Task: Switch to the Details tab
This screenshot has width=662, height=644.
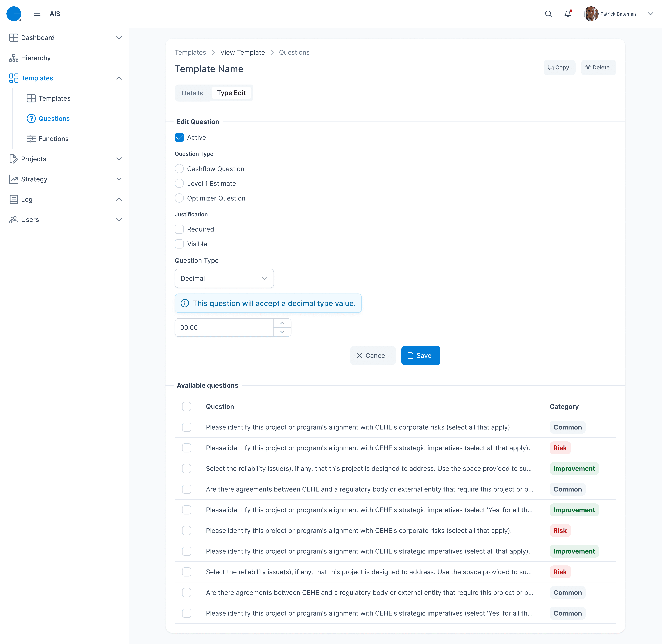Action: coord(192,93)
